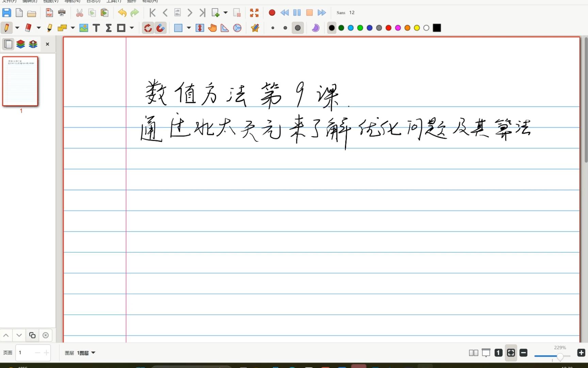This screenshot has height=368, width=588.
Task: Toggle presentation mode
Action: click(486, 353)
